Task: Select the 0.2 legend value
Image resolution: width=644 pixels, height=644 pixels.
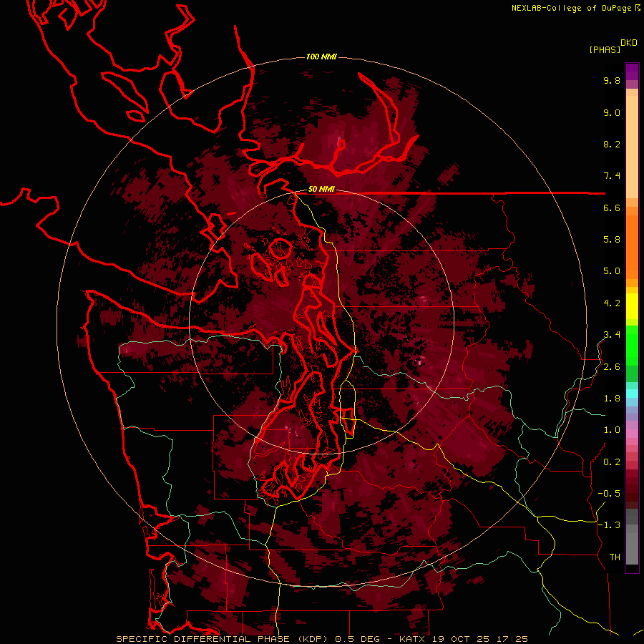Action: (x=612, y=462)
